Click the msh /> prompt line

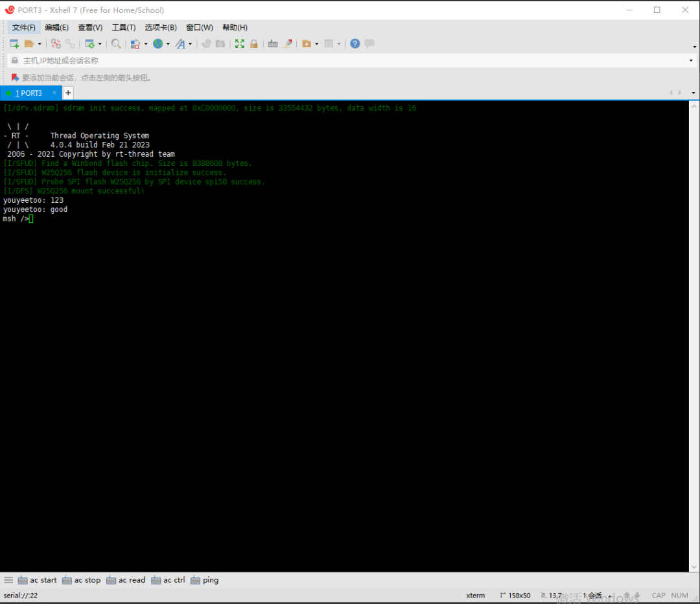[x=18, y=219]
